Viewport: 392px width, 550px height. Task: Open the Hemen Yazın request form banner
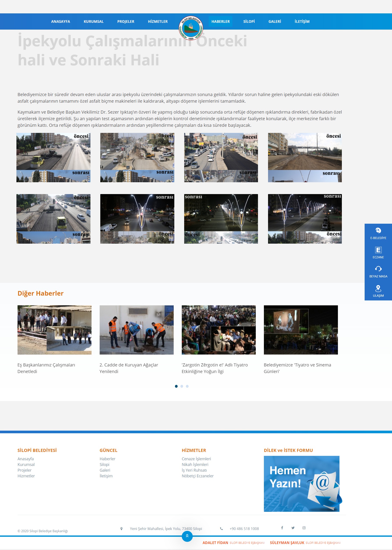pyautogui.click(x=302, y=484)
